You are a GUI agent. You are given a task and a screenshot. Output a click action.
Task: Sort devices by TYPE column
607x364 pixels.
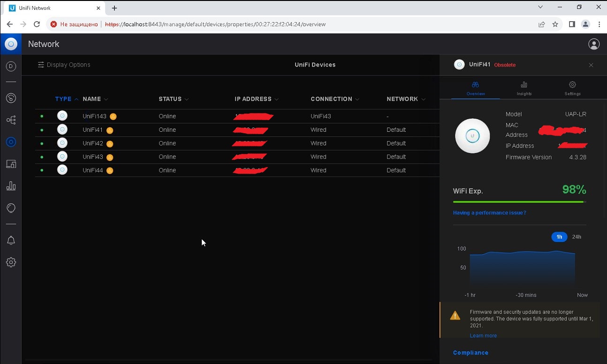[67, 99]
